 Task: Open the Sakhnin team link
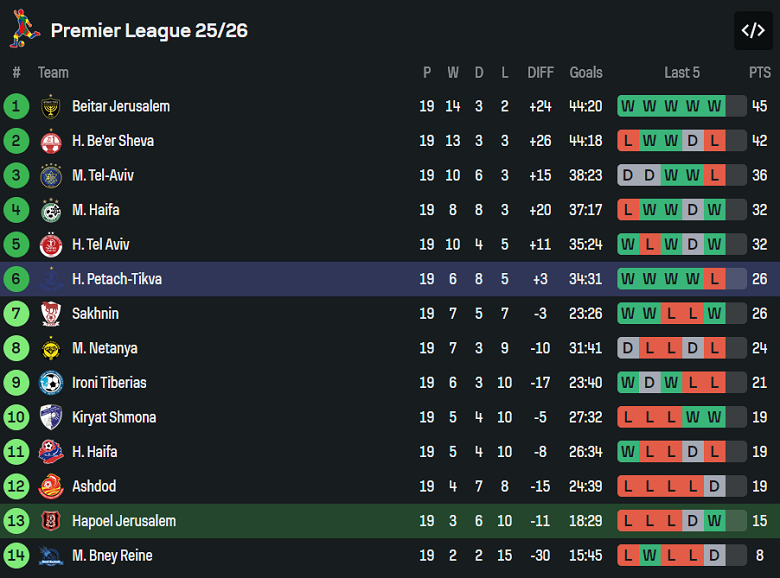(x=95, y=314)
